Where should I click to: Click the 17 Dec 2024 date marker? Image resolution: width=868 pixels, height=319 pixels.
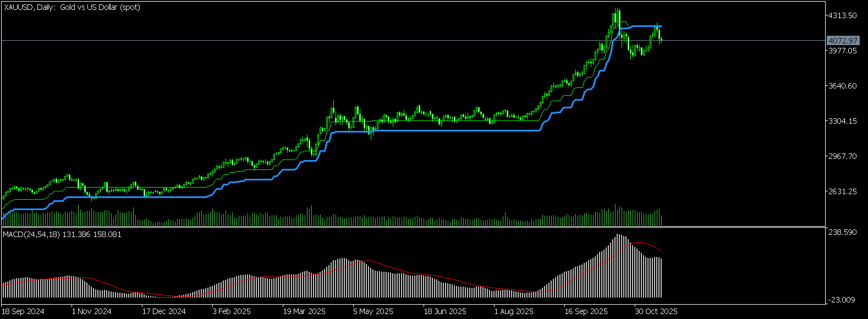point(163,311)
